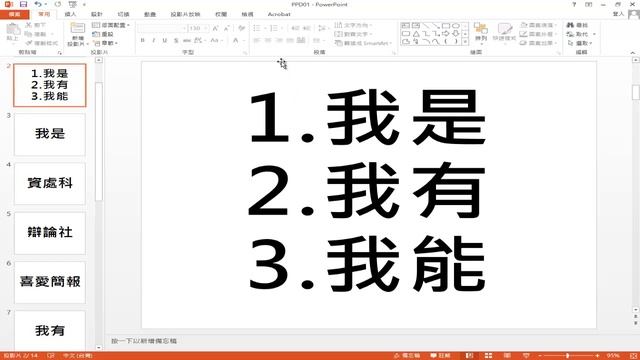This screenshot has height=360, width=640.
Task: Open the Align Text dropdown (對齊文字)
Action: [x=353, y=34]
